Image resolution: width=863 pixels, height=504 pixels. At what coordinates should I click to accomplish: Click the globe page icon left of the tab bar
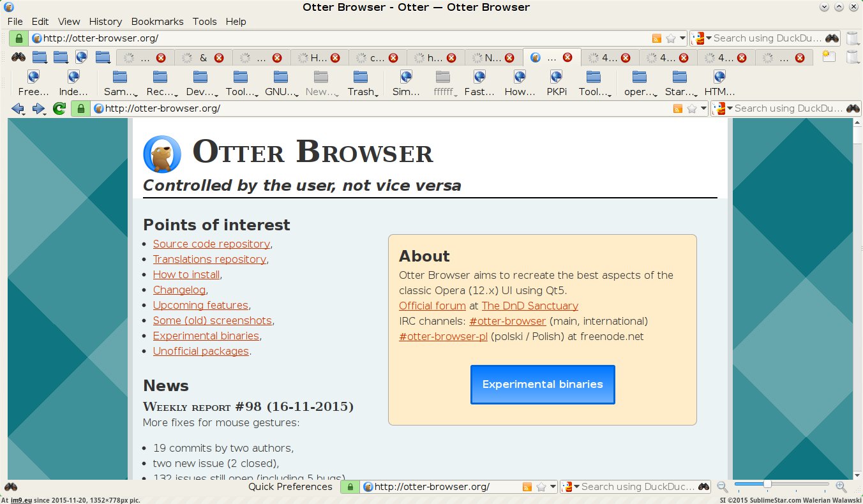coord(81,57)
